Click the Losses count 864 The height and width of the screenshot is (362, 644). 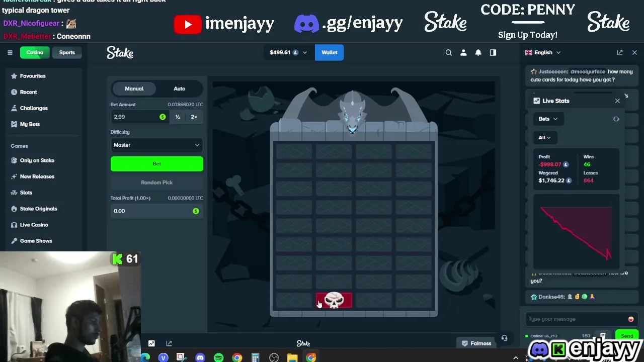coord(588,180)
